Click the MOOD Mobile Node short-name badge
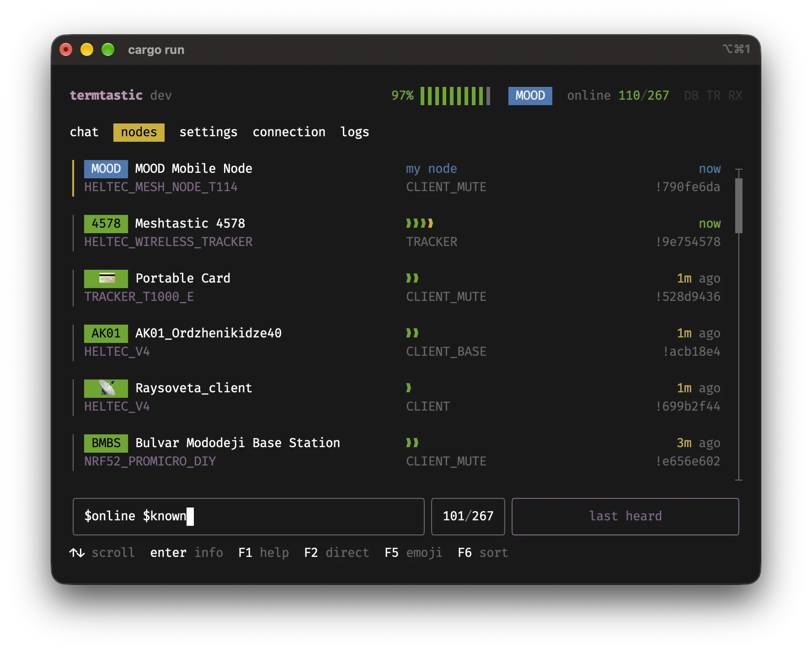Screen dimensions: 812x652 pyautogui.click(x=106, y=169)
